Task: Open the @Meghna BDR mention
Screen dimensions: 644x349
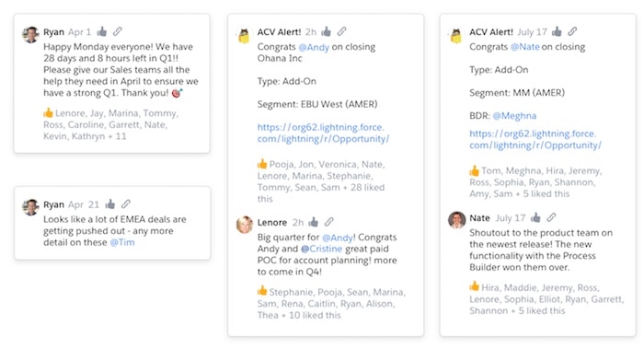Action: coord(514,116)
